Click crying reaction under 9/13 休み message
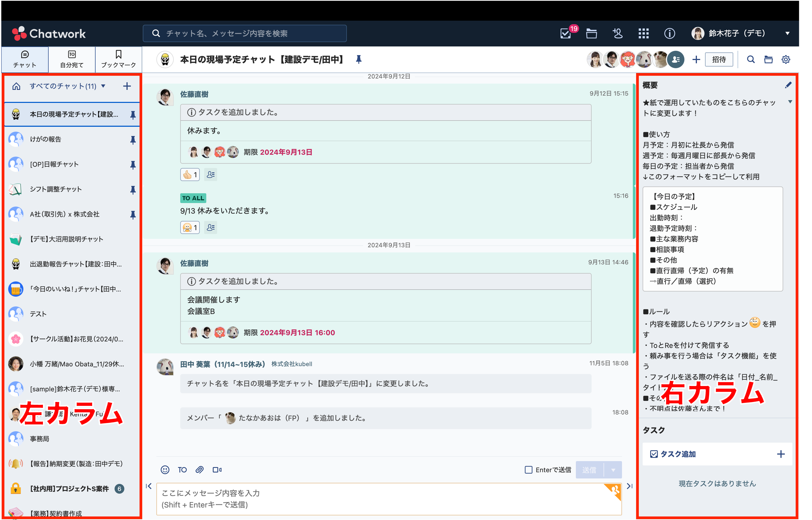Image resolution: width=812 pixels, height=520 pixels. (190, 228)
